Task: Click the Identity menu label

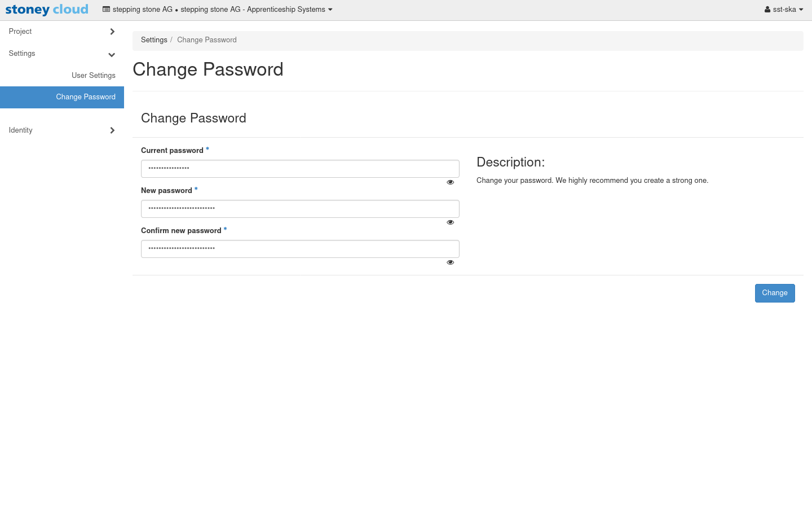Action: click(21, 130)
